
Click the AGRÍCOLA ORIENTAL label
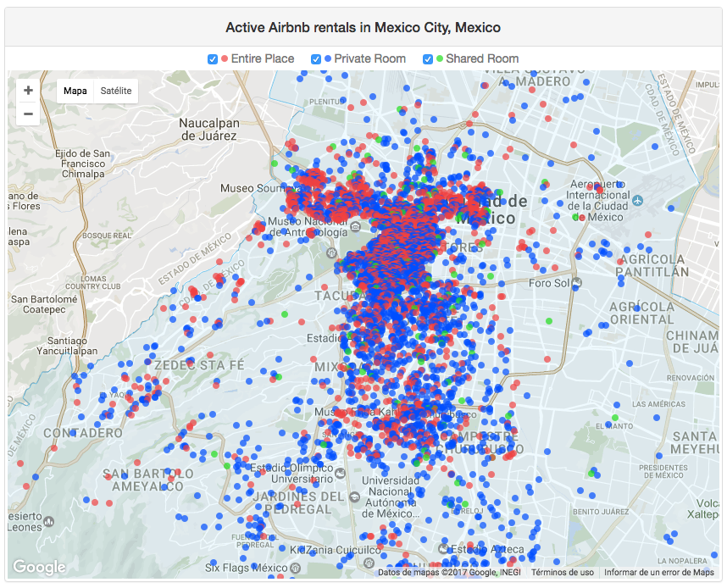(641, 313)
